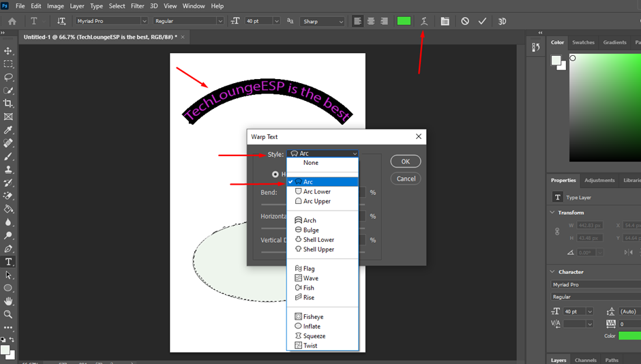The height and width of the screenshot is (364, 641).
Task: Select the Frame tool
Action: [x=8, y=117]
